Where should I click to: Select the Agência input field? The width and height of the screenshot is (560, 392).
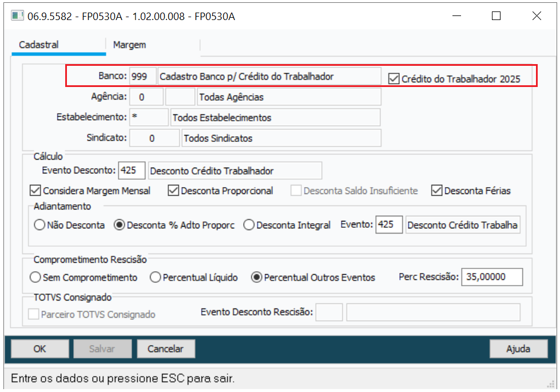pyautogui.click(x=146, y=97)
